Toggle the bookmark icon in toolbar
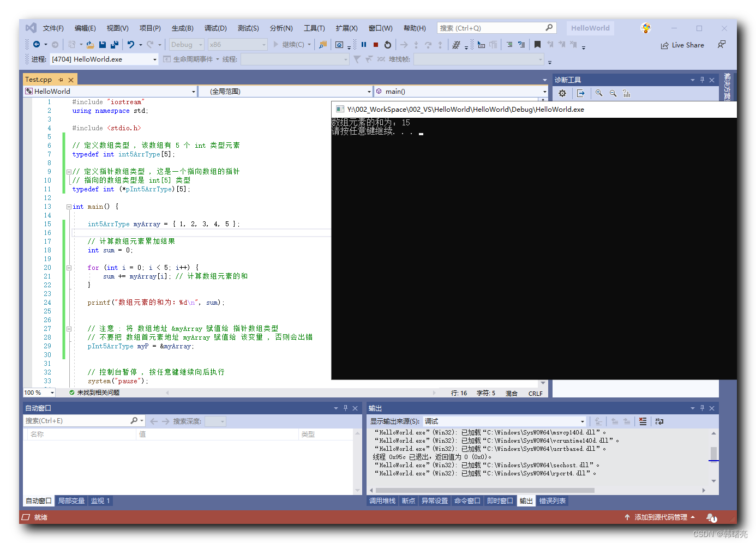The height and width of the screenshot is (543, 756). coord(537,45)
